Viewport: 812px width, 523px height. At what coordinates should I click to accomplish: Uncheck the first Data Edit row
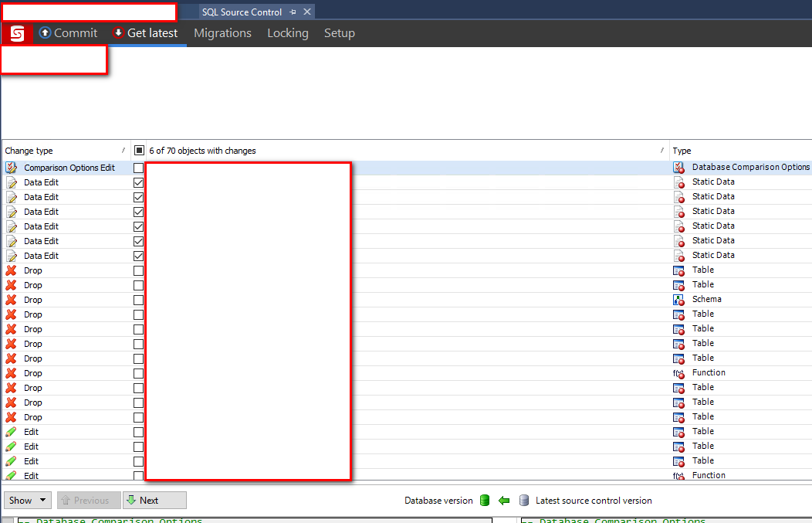pos(138,182)
